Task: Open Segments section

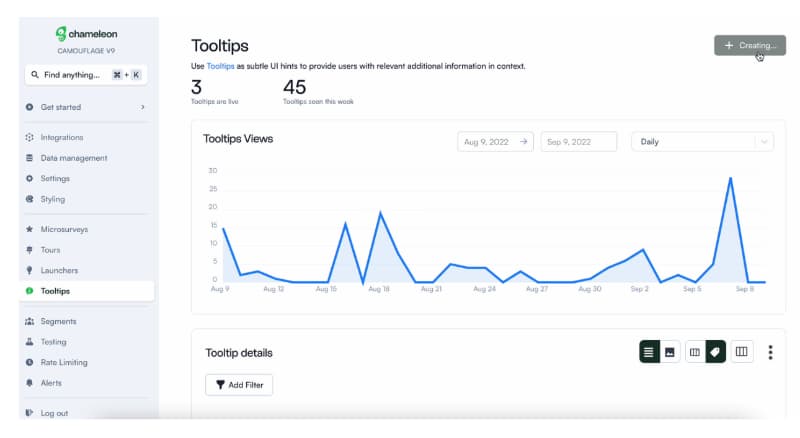Action: [59, 321]
